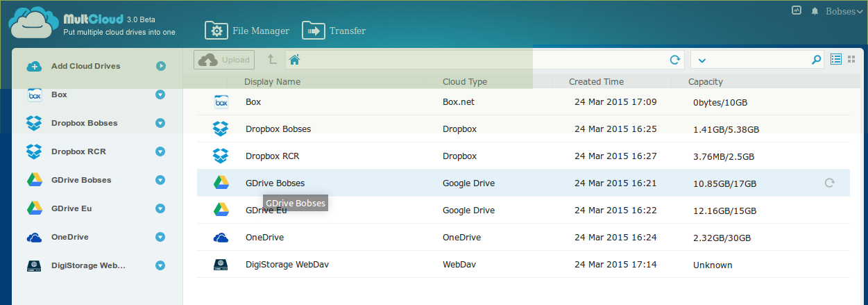Click the Box icon in the file list
This screenshot has height=305, width=868.
coord(221,102)
